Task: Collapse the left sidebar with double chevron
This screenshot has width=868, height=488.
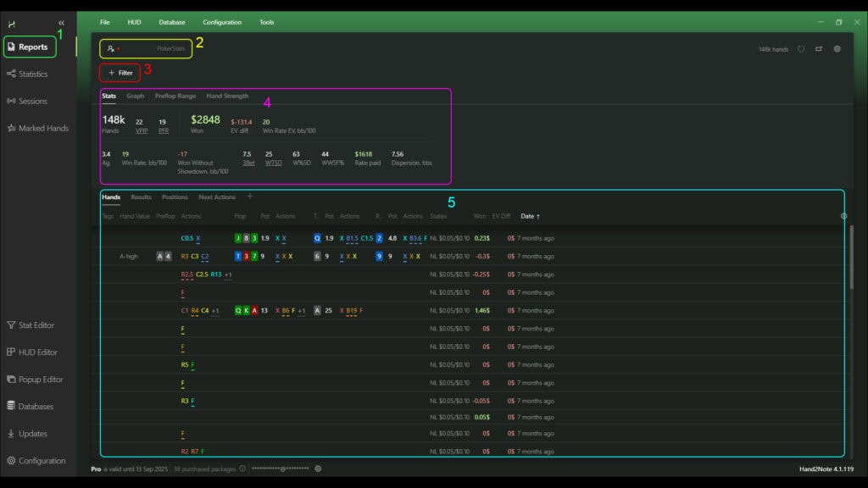Action: pyautogui.click(x=61, y=23)
